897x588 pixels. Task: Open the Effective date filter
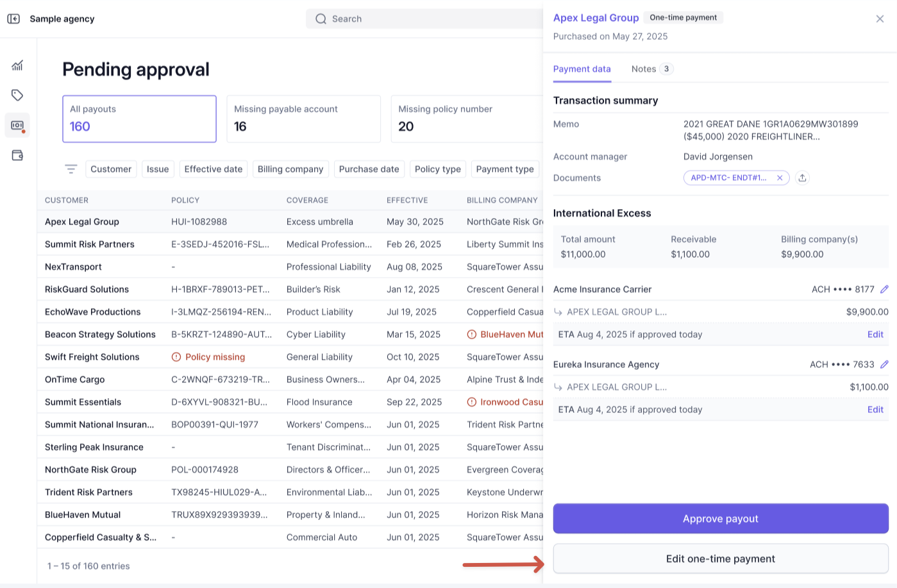coord(214,169)
